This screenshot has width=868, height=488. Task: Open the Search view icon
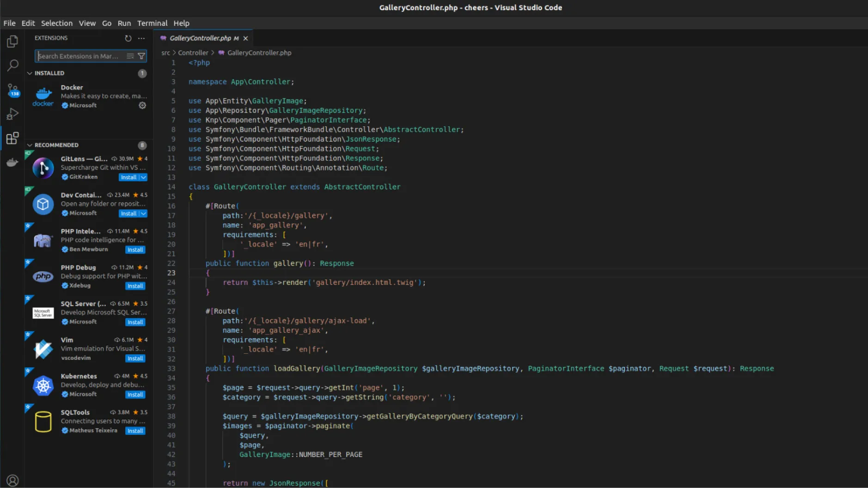(x=12, y=66)
